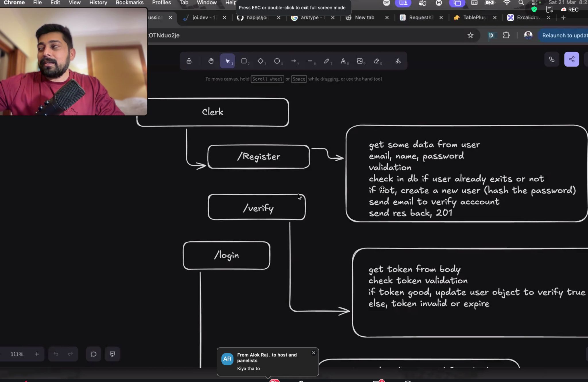Image resolution: width=588 pixels, height=382 pixels.
Task: Select the Hand pan tool
Action: [x=211, y=61]
